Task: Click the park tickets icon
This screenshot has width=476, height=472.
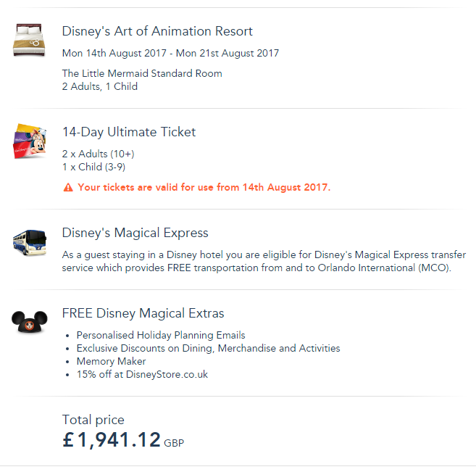Action: tap(29, 140)
